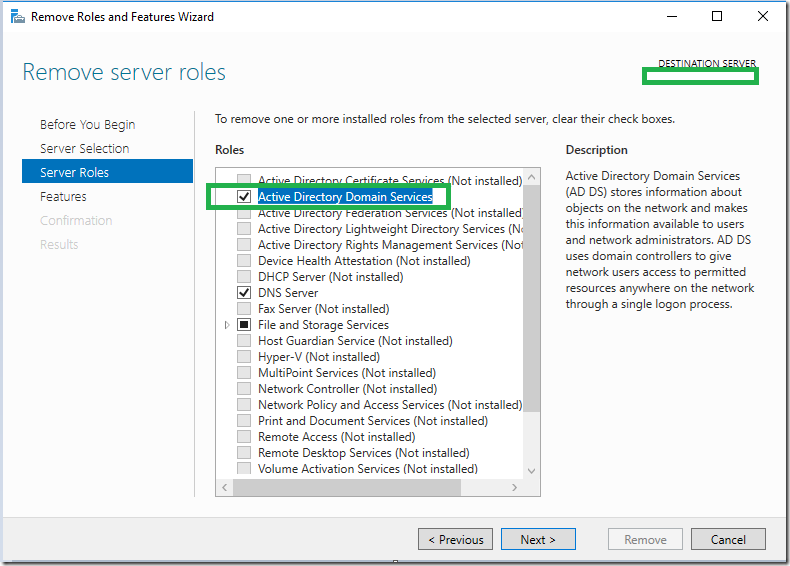
Task: Cancel the removal wizard
Action: (728, 539)
